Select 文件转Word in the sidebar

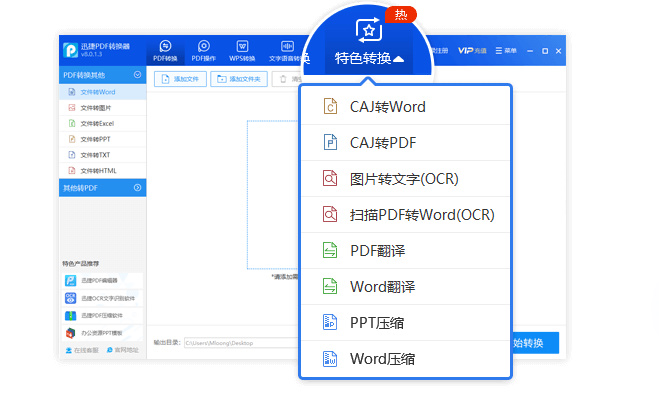click(103, 92)
